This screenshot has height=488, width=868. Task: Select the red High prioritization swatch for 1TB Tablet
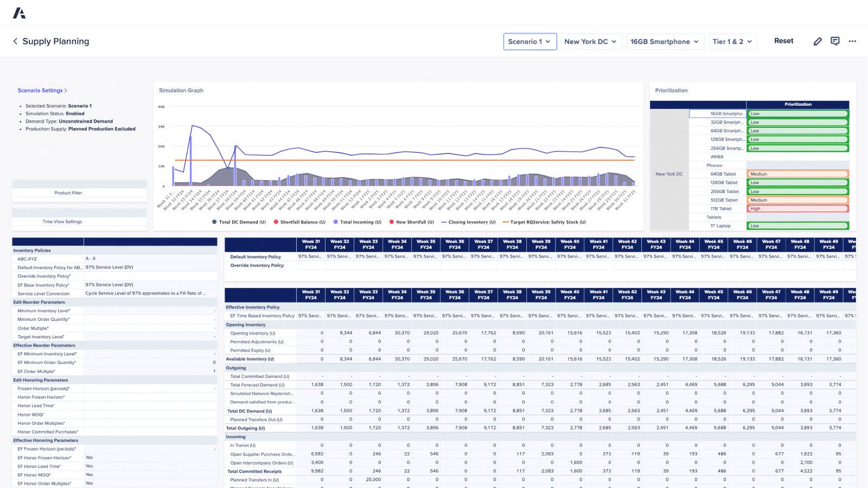[796, 208]
